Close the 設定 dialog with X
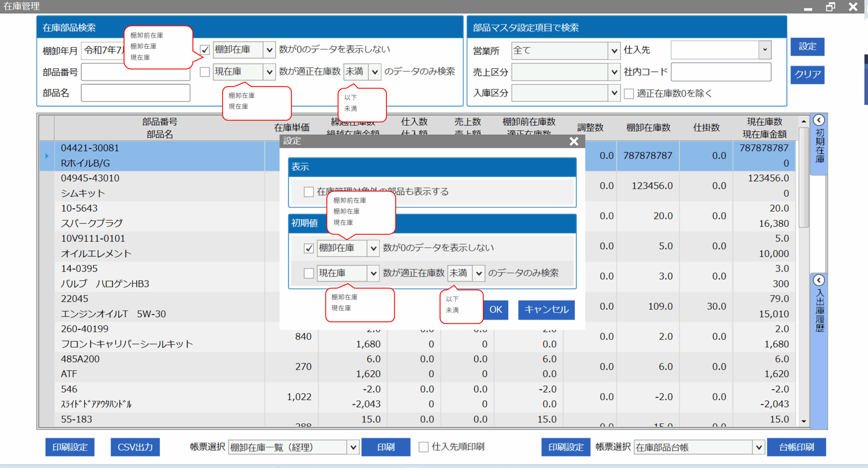868x468 pixels. coord(574,141)
